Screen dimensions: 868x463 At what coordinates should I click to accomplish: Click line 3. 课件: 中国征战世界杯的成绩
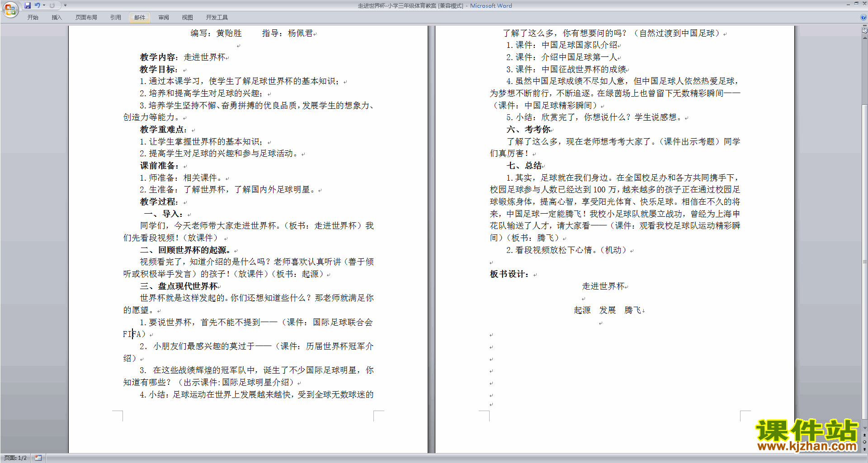coord(566,70)
